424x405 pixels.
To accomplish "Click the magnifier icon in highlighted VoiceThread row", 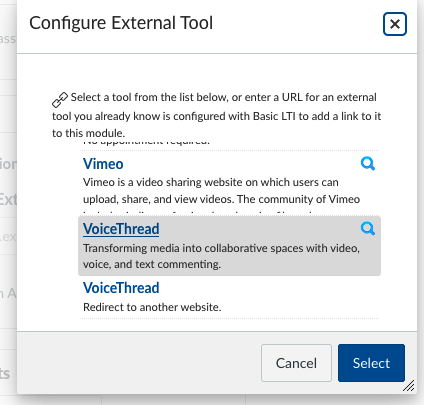I will point(368,229).
